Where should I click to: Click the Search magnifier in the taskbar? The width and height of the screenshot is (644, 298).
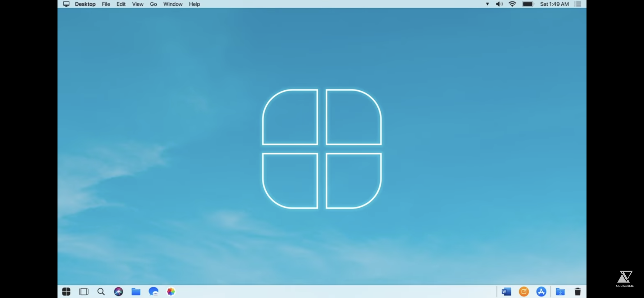tap(101, 292)
